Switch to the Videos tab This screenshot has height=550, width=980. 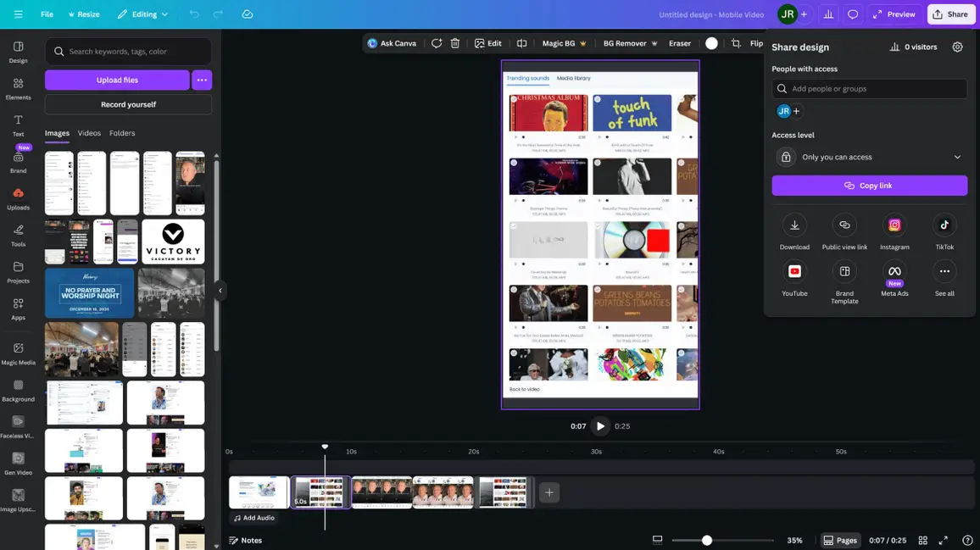[x=89, y=133]
